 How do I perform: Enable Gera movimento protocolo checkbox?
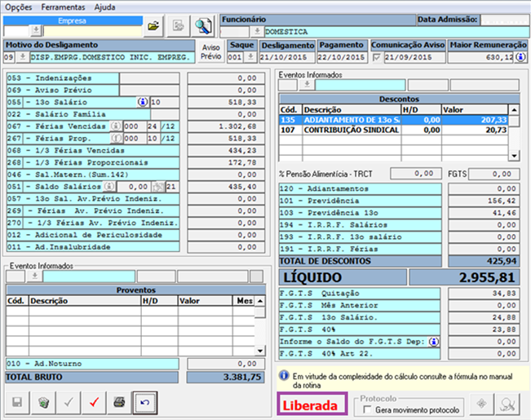tap(367, 410)
